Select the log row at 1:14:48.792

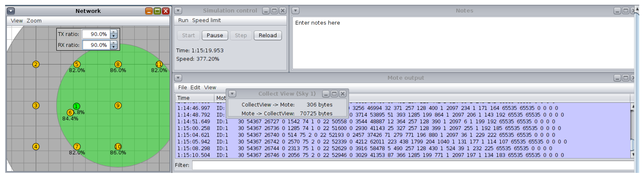(x=403, y=115)
